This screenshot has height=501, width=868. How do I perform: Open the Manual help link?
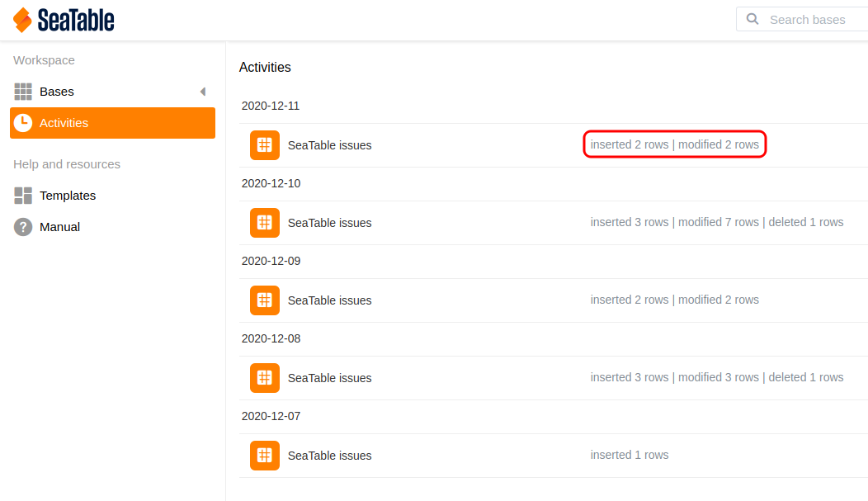[59, 227]
